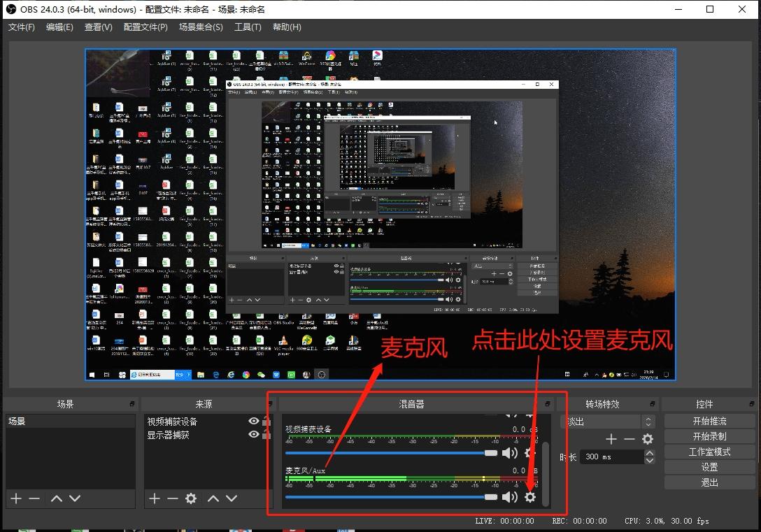Undock the 场景 panel with the float icon
Image resolution: width=761 pixels, height=532 pixels.
tap(132, 403)
